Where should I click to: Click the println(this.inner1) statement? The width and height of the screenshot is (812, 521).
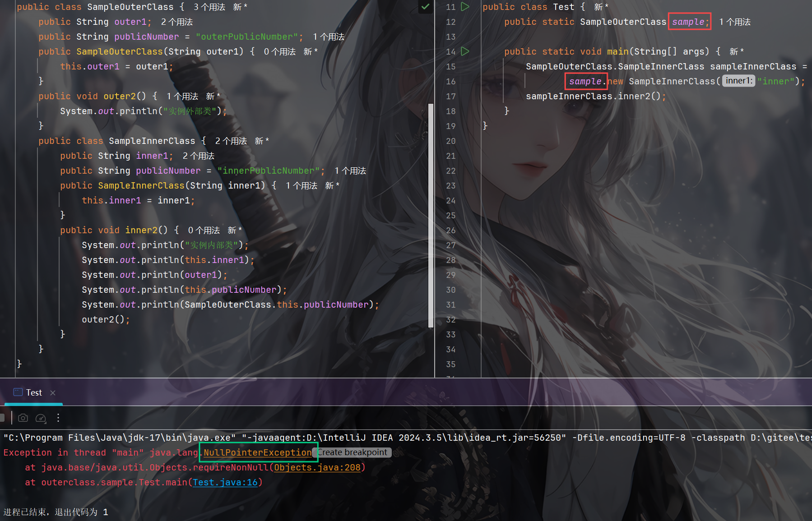[x=168, y=260]
